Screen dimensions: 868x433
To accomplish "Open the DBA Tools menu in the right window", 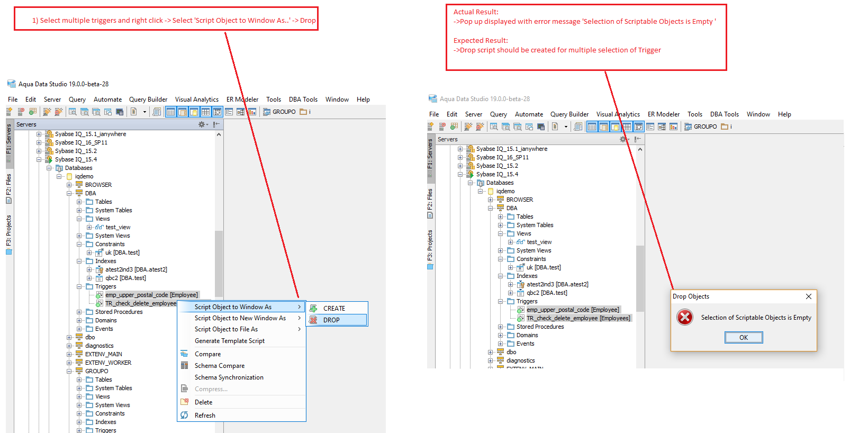I will coord(724,114).
